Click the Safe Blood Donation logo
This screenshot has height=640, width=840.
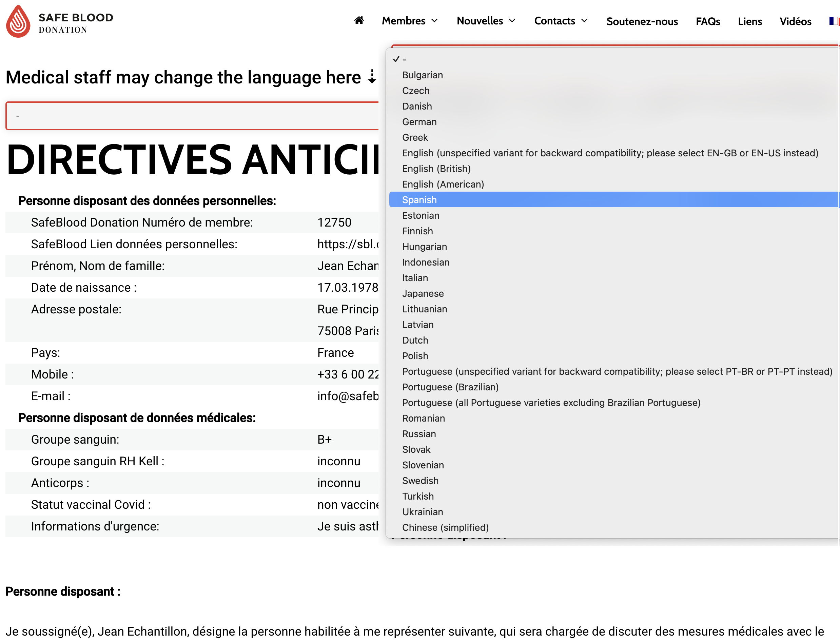pos(59,22)
